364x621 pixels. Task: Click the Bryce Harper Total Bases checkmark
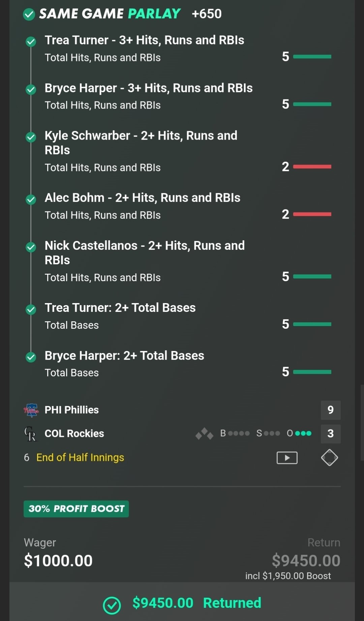31,357
